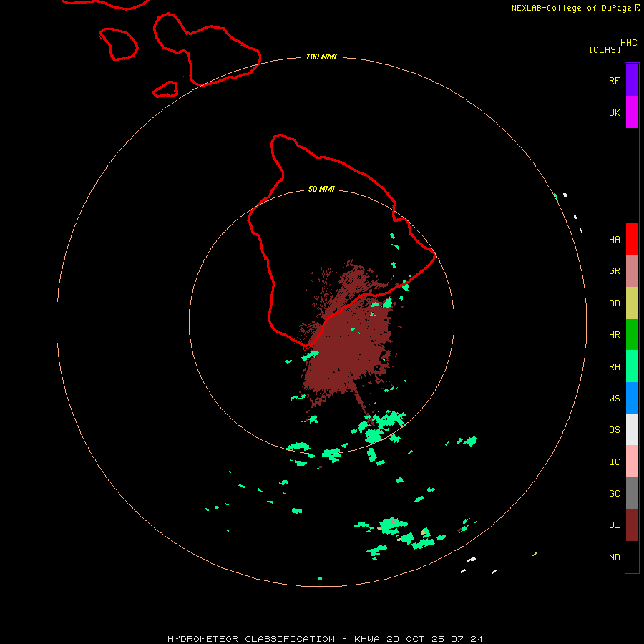Click the HR dark green legend swatch

(x=632, y=335)
